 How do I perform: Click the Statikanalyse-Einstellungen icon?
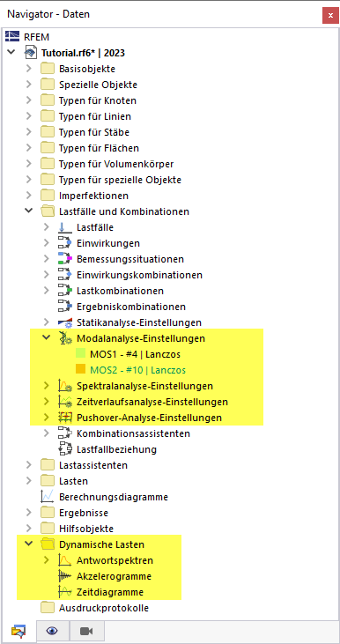click(65, 322)
